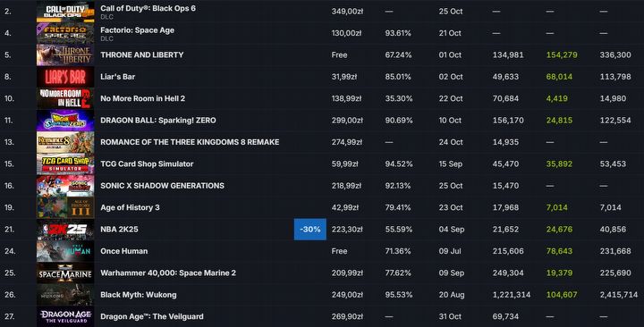Open the Space Marine 2 cover image
Screen dimensions: 644x327
coord(65,272)
